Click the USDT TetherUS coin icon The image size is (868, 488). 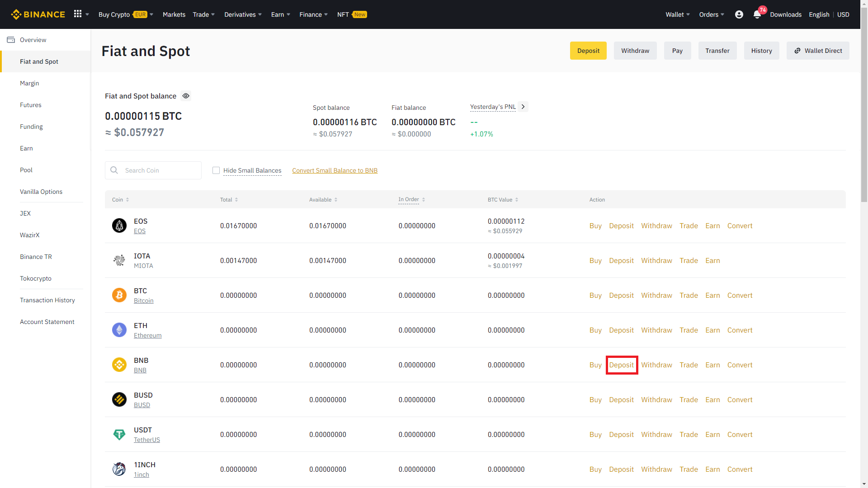(x=119, y=434)
